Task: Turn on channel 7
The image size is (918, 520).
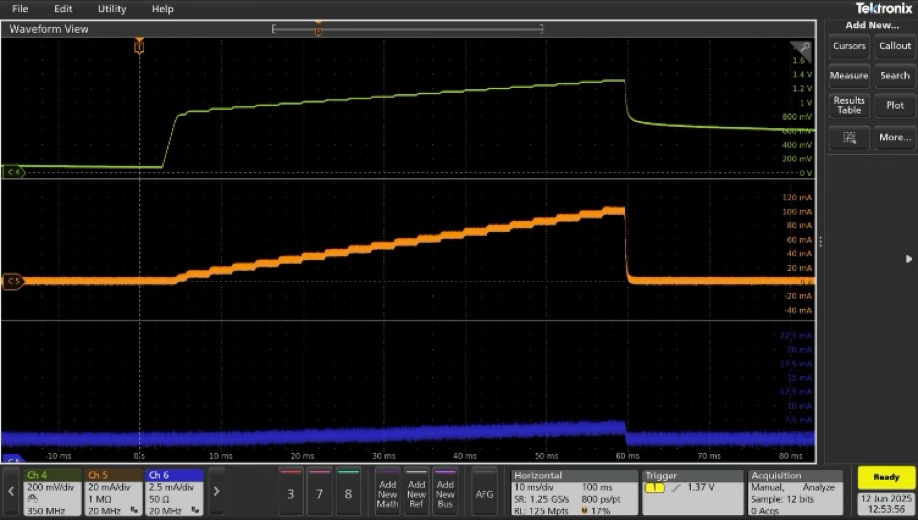Action: click(320, 491)
